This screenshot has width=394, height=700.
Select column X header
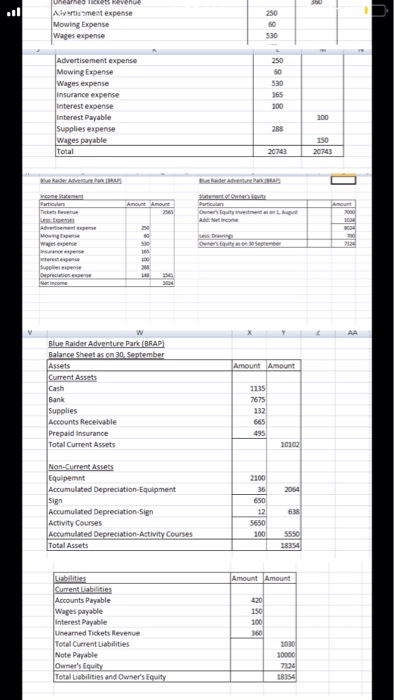coord(249,333)
